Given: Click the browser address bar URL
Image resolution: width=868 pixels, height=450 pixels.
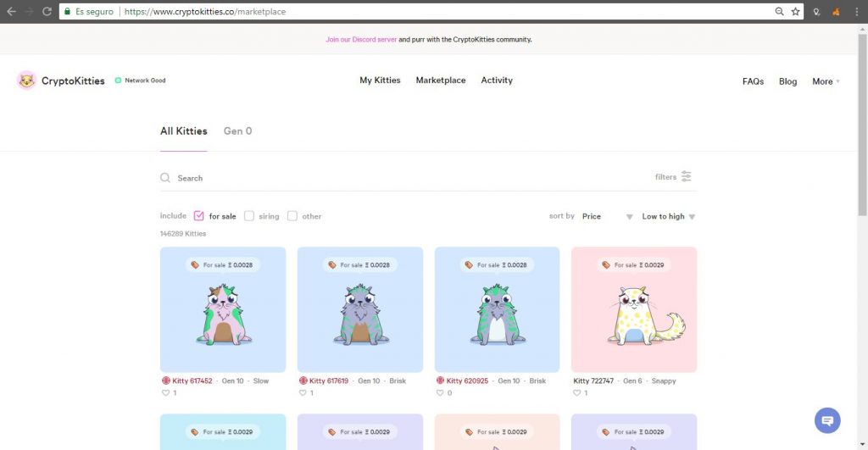Looking at the screenshot, I should click(x=205, y=11).
